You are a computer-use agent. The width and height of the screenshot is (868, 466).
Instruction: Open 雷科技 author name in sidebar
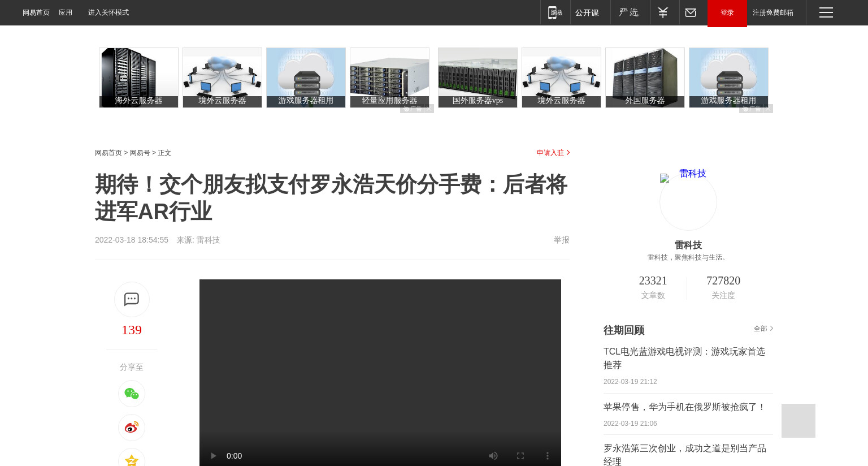pos(688,245)
